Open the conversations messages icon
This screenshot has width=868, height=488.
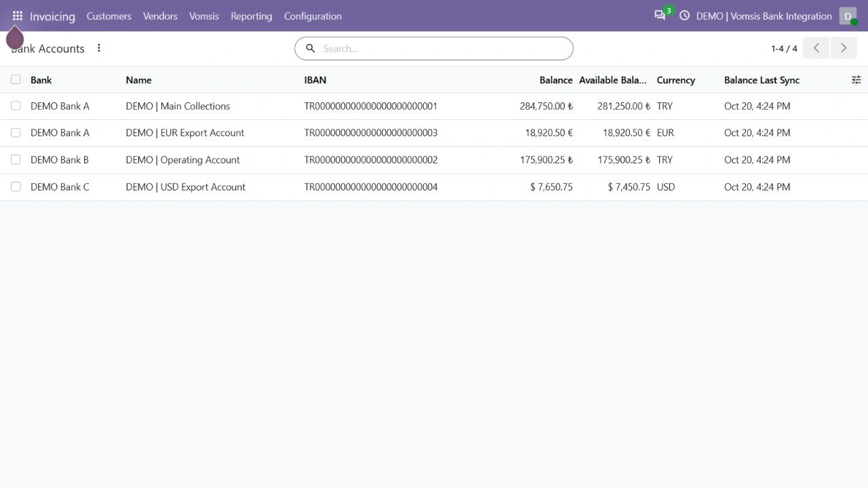click(x=660, y=16)
